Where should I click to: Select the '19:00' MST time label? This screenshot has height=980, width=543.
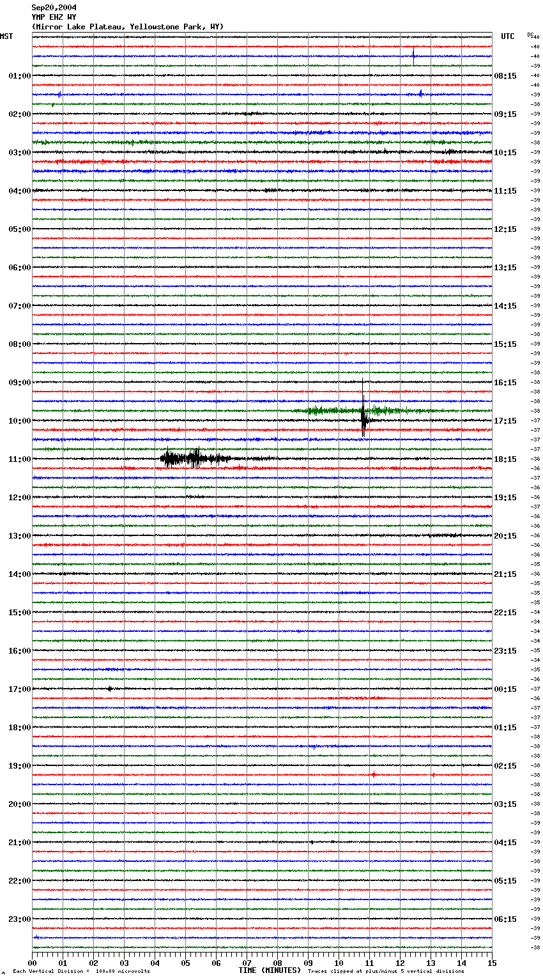(x=20, y=766)
